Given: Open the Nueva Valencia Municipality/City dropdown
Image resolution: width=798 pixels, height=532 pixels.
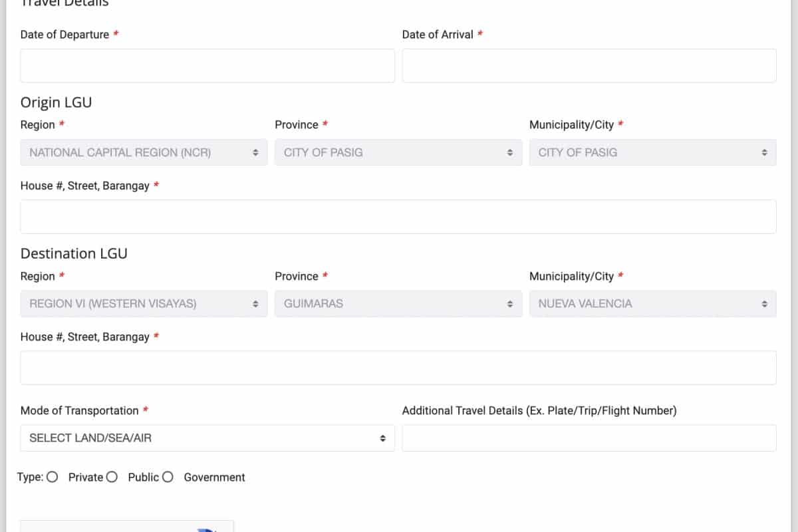Looking at the screenshot, I should click(x=652, y=304).
